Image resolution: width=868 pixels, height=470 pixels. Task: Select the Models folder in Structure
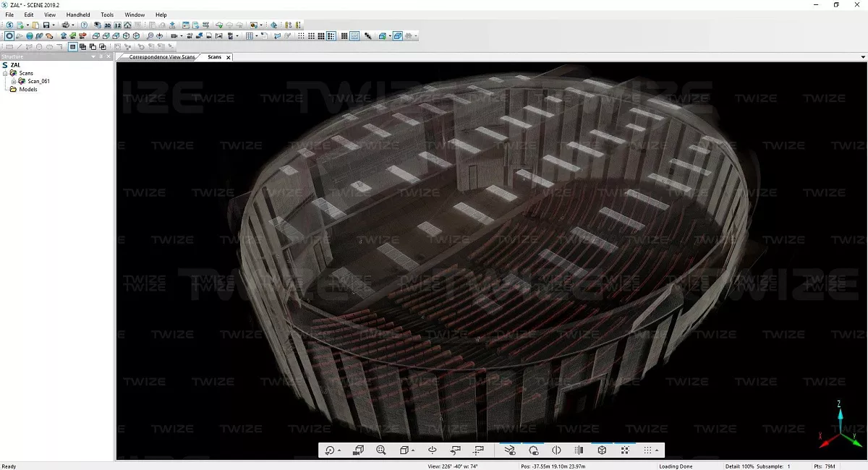click(27, 90)
